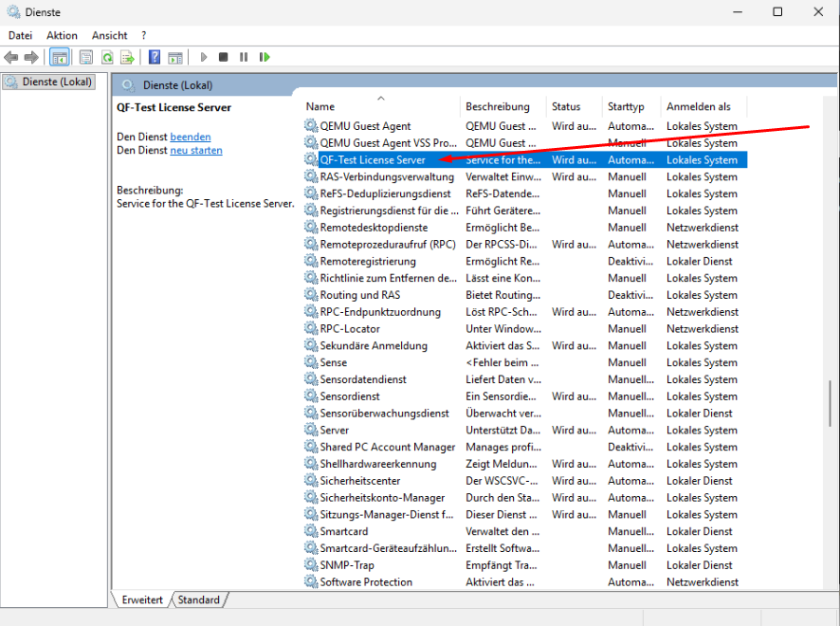Select the Sensordatendienst service
Screen dimensions: 840x626
(363, 379)
